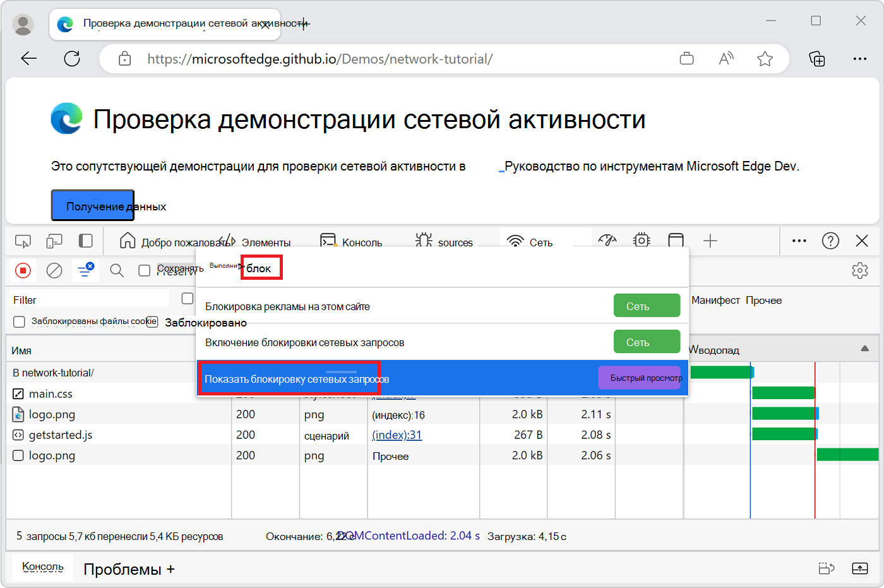Check Заблокированы файлы cookie

(19, 322)
